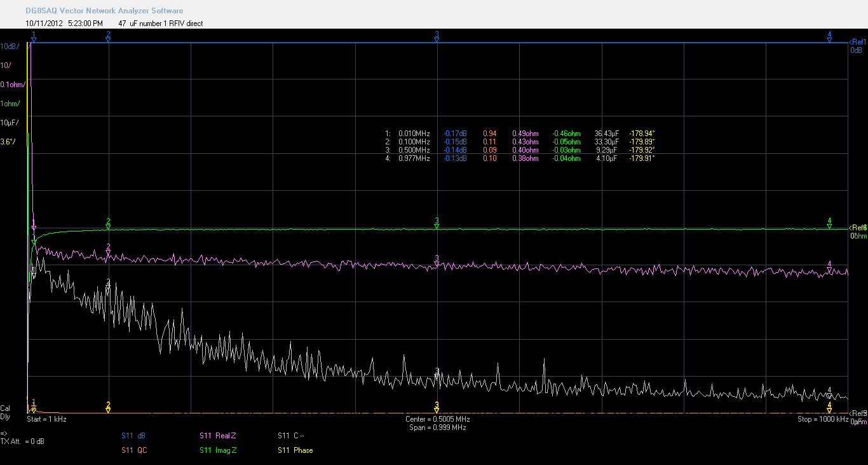This screenshot has height=465, width=868.
Task: Click the DG8SAQ Vector Network Analyzer Software title
Action: click(104, 11)
